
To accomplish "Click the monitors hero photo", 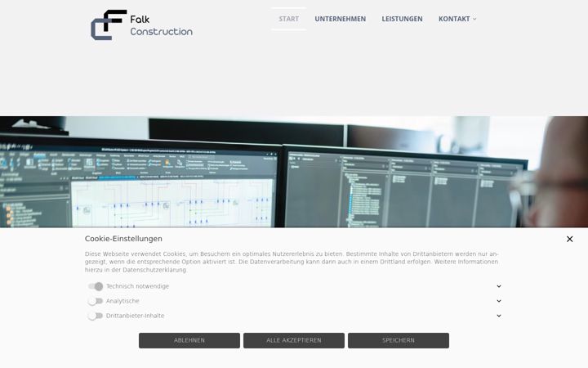I will point(294,172).
